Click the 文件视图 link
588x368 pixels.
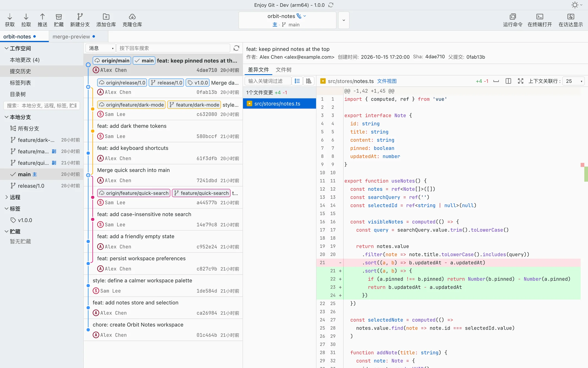point(387,81)
